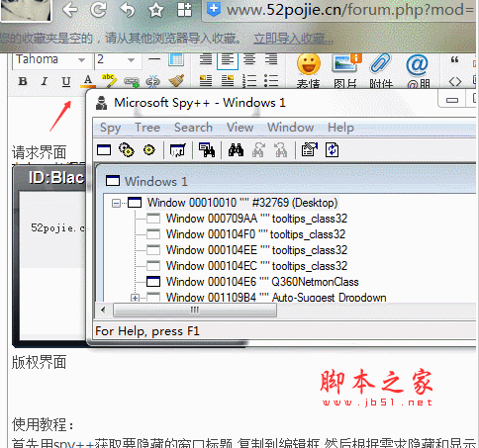Image resolution: width=479 pixels, height=448 pixels.
Task: Select Window 00010010 Desktop tree row
Action: pyautogui.click(x=242, y=203)
